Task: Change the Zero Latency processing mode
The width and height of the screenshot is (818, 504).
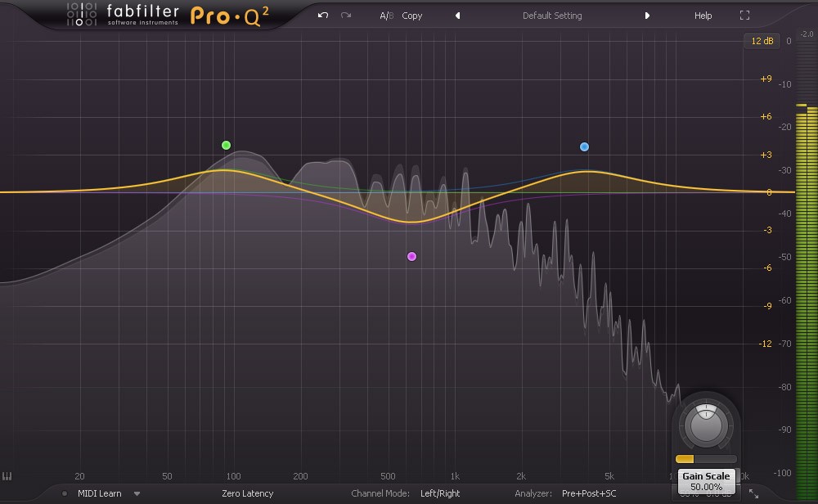Action: coord(247,493)
